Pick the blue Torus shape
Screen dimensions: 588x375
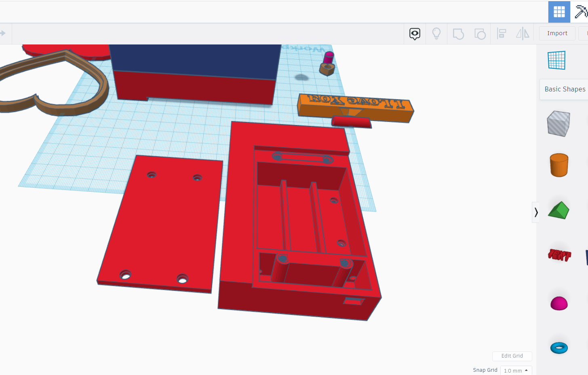(559, 347)
